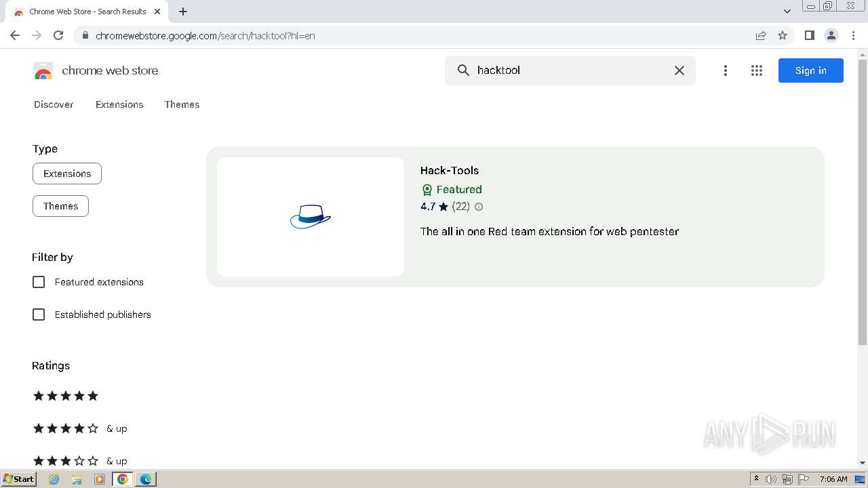Click the Hack-Tools hat thumbnail
868x488 pixels.
tap(311, 217)
